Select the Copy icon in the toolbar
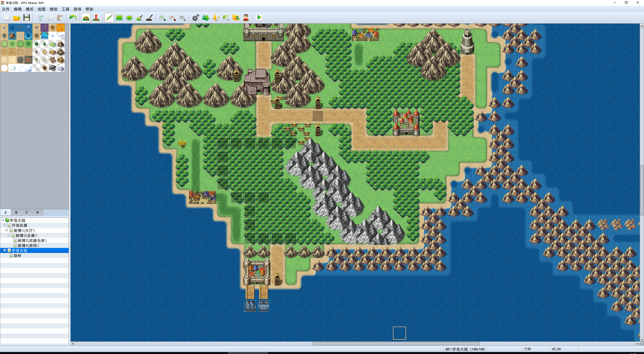This screenshot has height=354, width=644. (x=50, y=18)
